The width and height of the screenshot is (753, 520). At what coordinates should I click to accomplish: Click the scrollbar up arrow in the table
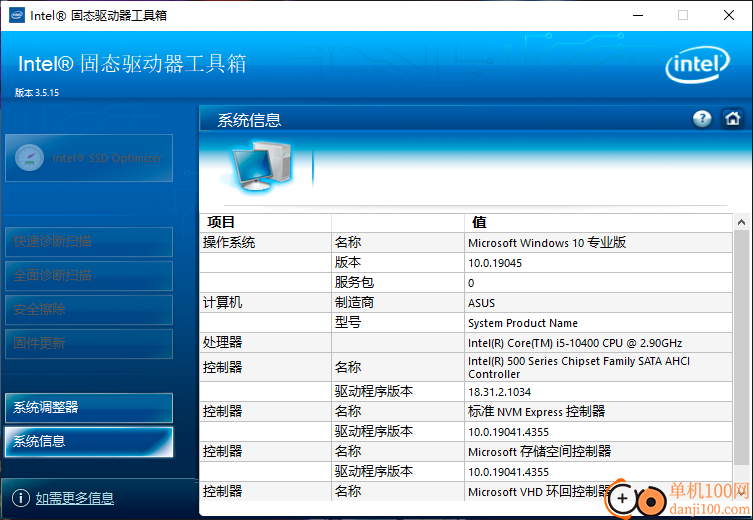coord(741,222)
